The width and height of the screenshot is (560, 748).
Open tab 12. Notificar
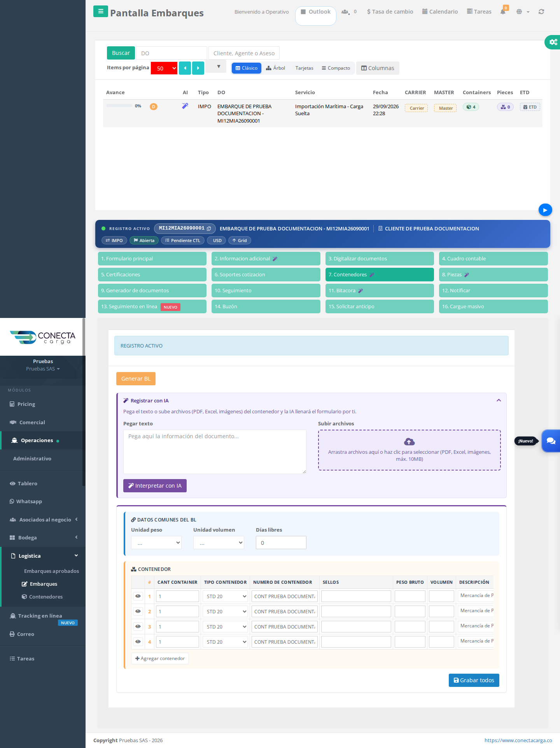coord(493,290)
